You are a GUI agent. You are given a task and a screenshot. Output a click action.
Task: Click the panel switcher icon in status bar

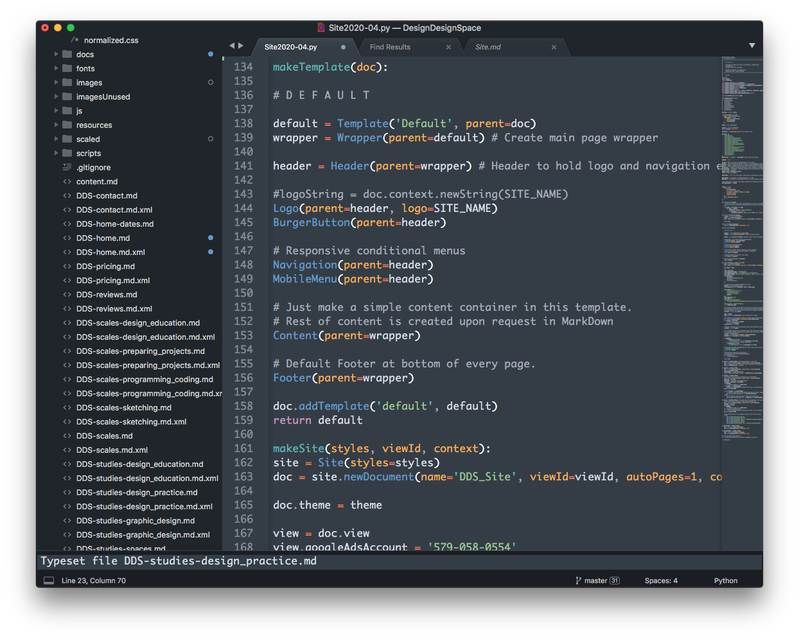click(x=48, y=580)
